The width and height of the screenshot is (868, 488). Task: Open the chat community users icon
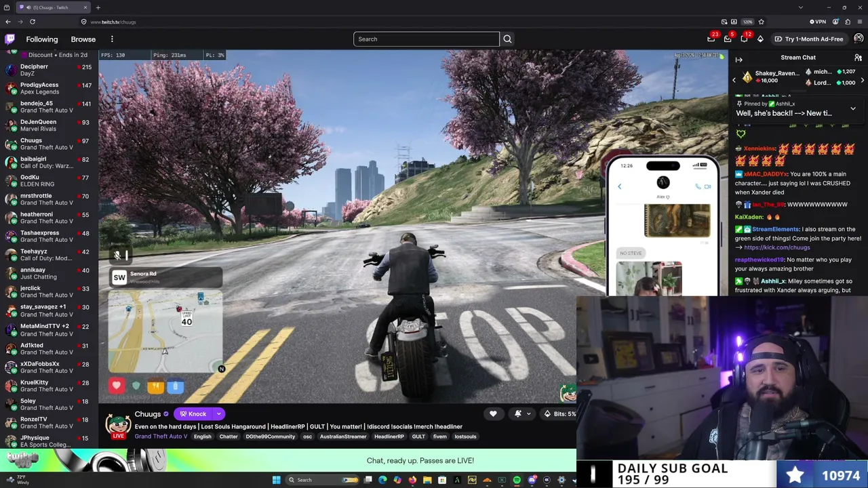(x=858, y=58)
